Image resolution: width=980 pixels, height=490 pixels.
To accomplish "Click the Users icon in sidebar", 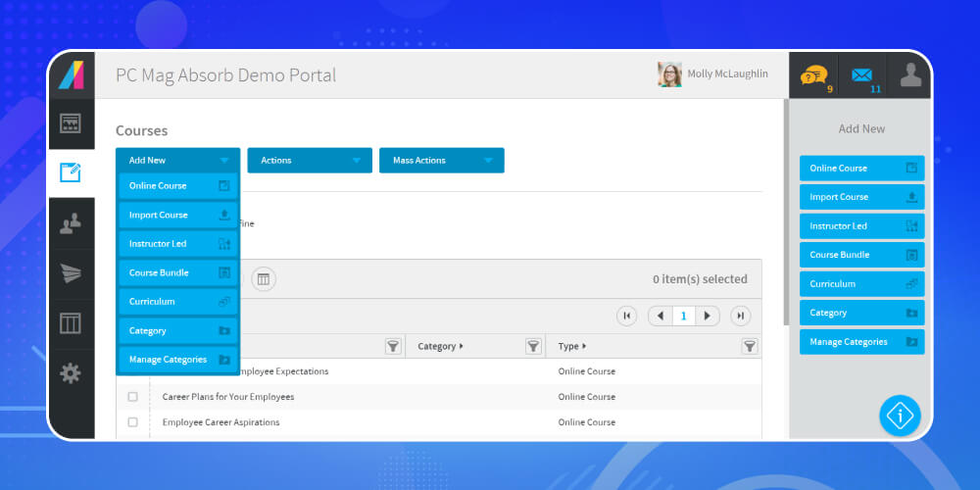I will pyautogui.click(x=71, y=223).
